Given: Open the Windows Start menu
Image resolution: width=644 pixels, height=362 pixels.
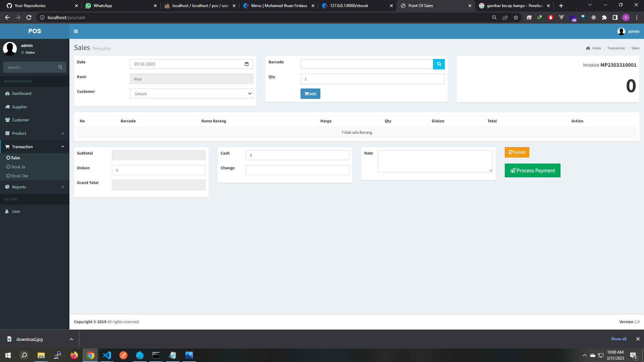Looking at the screenshot, I should tap(8, 355).
